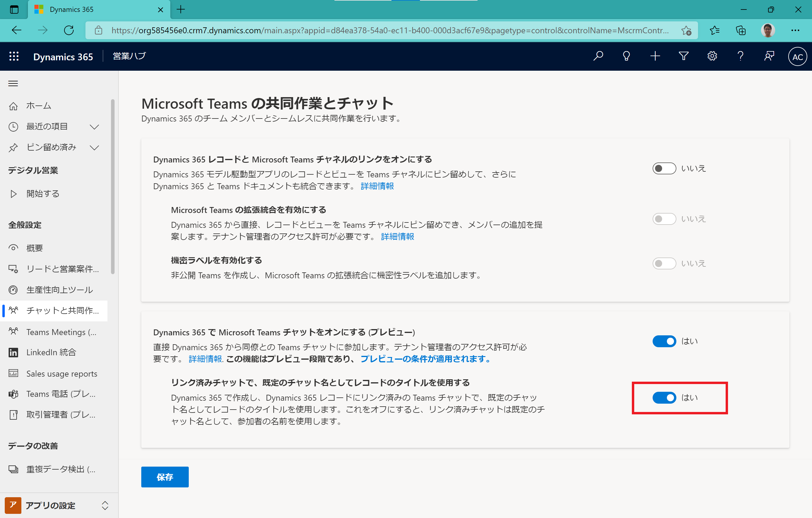Click the browser back arrow
Image resolution: width=812 pixels, height=518 pixels.
[16, 30]
